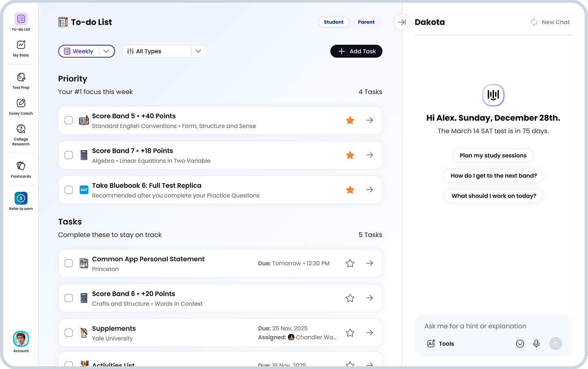
Task: Open College Research page
Action: point(21,134)
